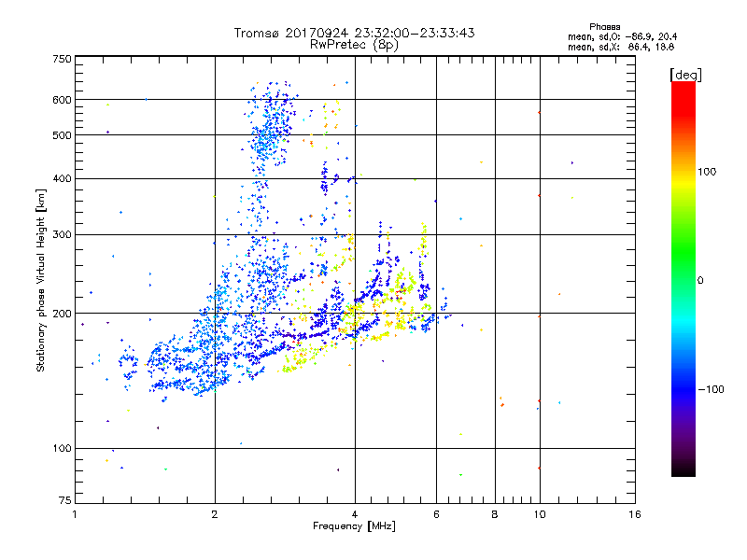747x560 pixels.
Task: Click the 'Phases' header at top right
Action: (604, 27)
